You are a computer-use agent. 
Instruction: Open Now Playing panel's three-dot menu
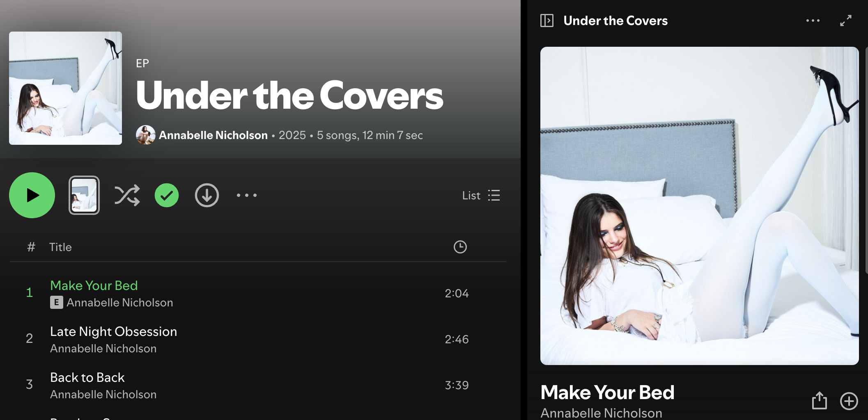pyautogui.click(x=813, y=21)
